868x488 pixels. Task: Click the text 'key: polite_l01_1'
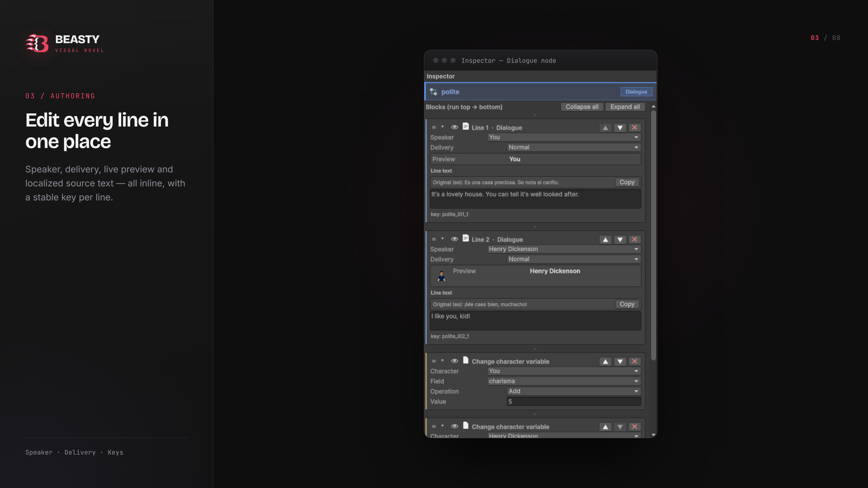[x=449, y=215]
